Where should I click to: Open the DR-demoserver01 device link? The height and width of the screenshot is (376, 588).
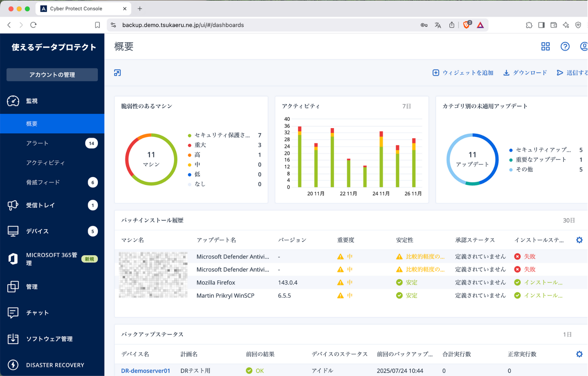146,370
